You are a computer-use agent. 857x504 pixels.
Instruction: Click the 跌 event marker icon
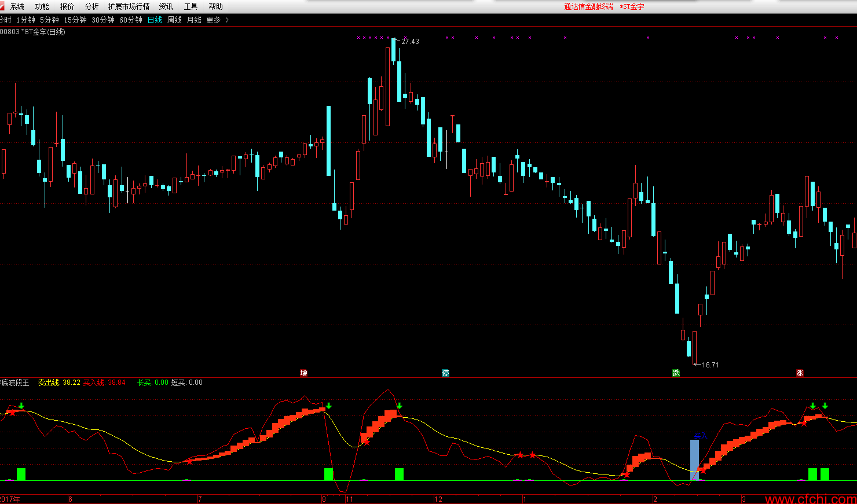[676, 373]
